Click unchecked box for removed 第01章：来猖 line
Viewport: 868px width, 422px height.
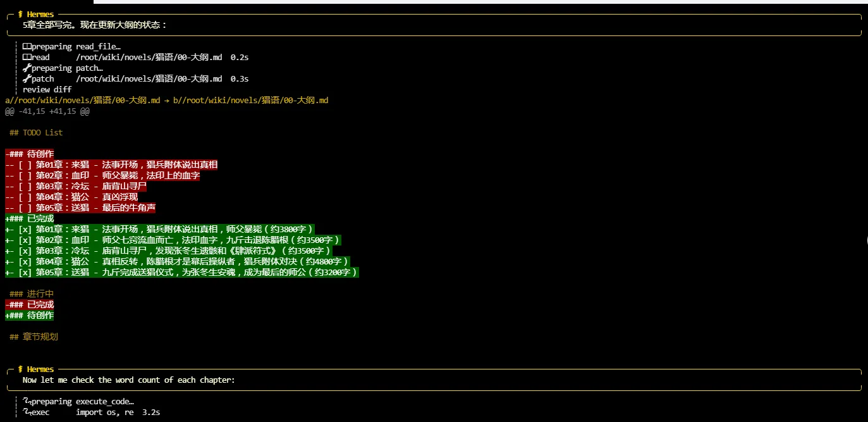25,164
